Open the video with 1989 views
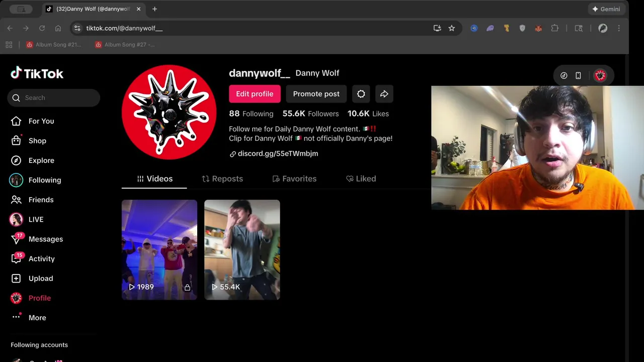This screenshot has width=644, height=362. point(159,250)
